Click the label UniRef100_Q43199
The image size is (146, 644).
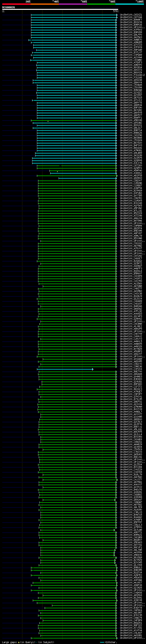pos(131,156)
